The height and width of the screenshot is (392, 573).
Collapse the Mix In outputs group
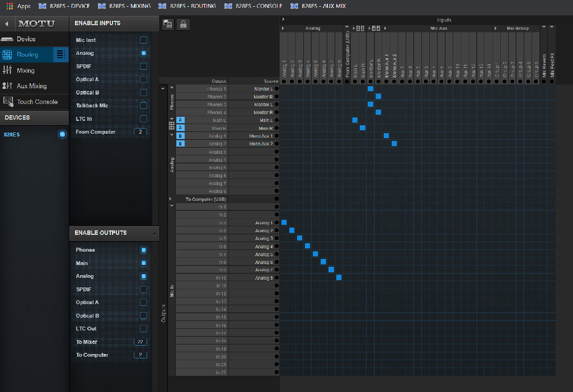click(172, 206)
